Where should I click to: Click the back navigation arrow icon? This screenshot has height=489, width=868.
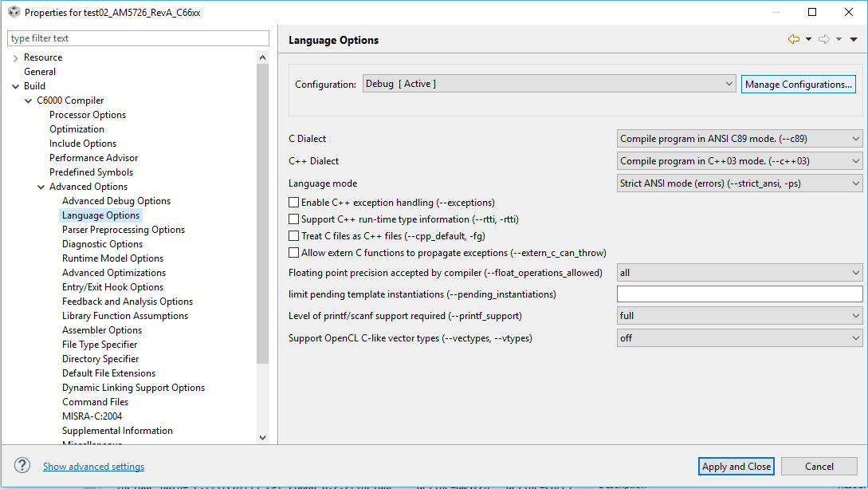(793, 39)
